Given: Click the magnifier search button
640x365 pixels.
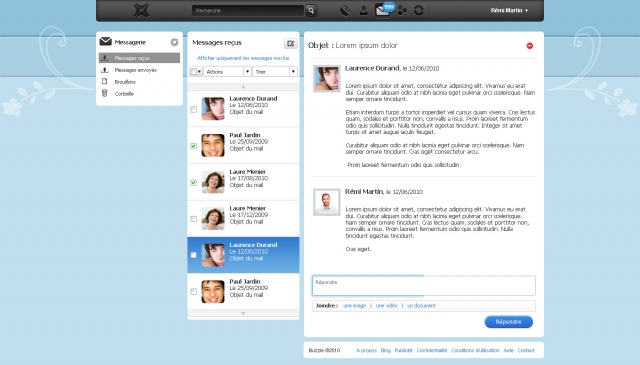Looking at the screenshot, I should (311, 11).
